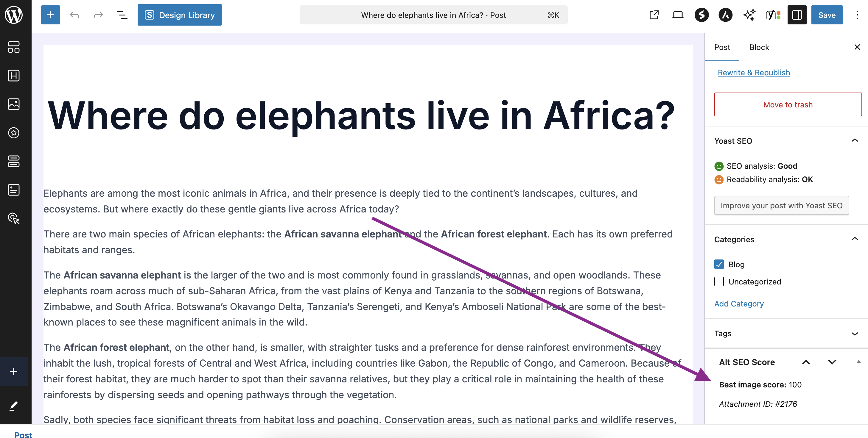Click the Rewrite & Republish link
The image size is (868, 438).
coord(753,73)
